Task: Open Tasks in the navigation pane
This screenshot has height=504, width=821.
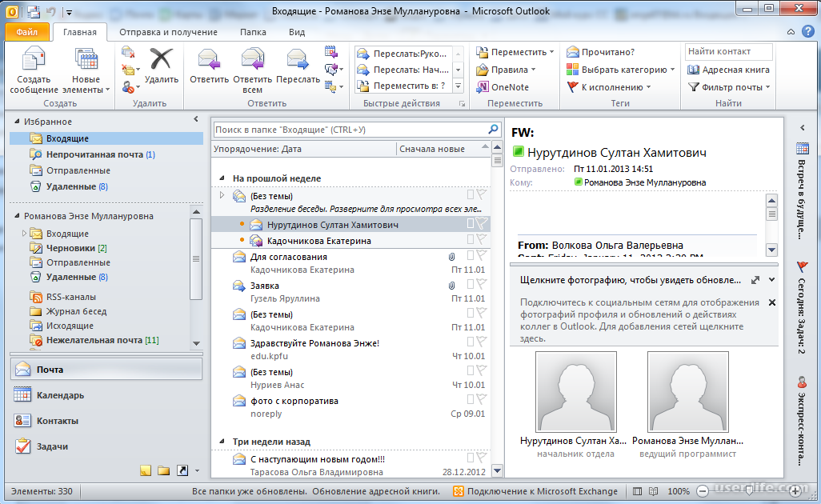Action: 106,446
